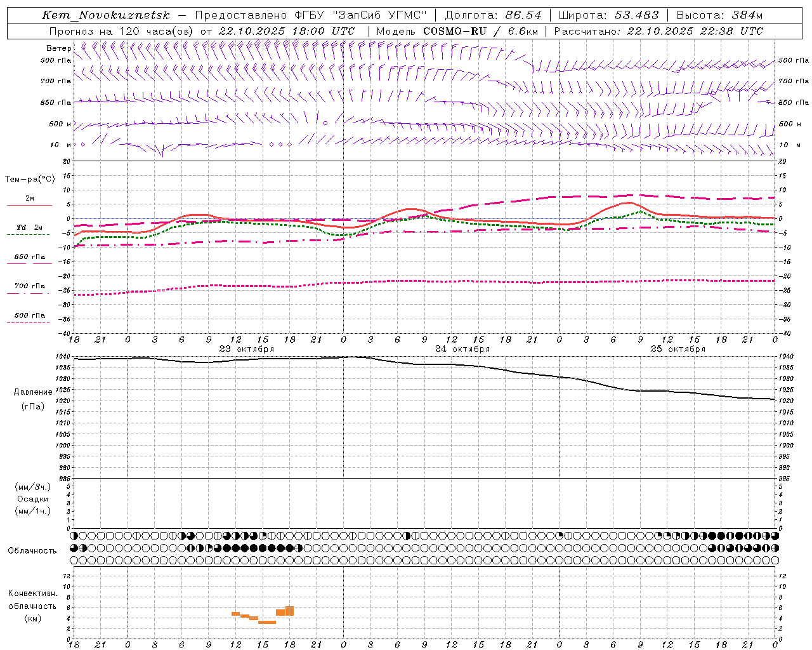Click the station name Kem_Novokuznetsk
Viewport: 812px width, 650px height.
pos(106,15)
